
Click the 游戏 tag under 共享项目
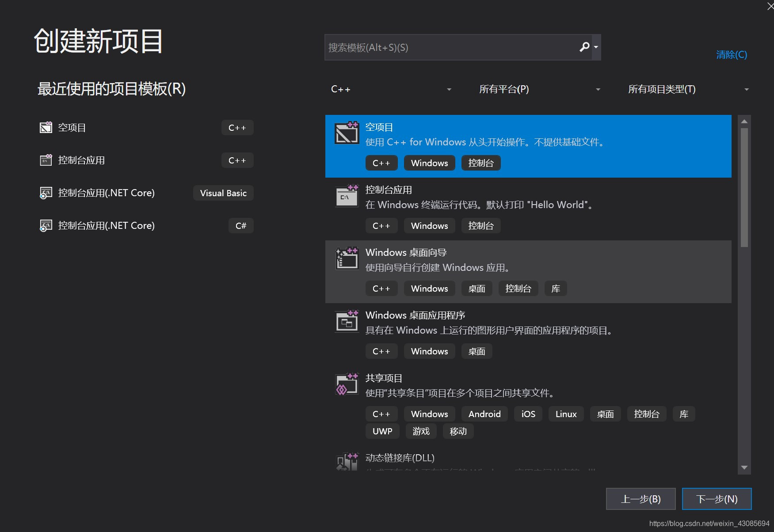[x=421, y=431]
